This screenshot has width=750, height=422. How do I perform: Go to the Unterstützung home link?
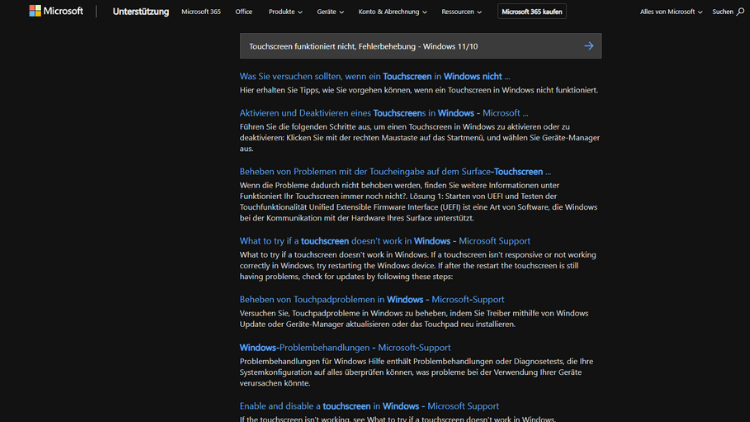pos(140,12)
